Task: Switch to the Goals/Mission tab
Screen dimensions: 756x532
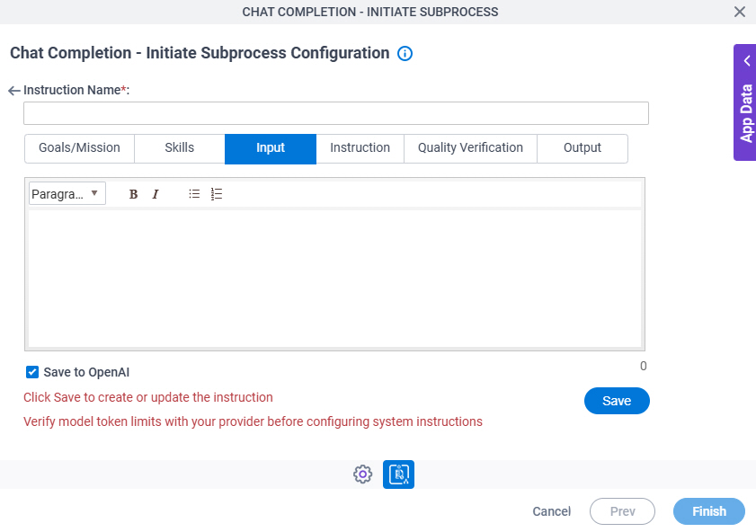Action: [79, 148]
